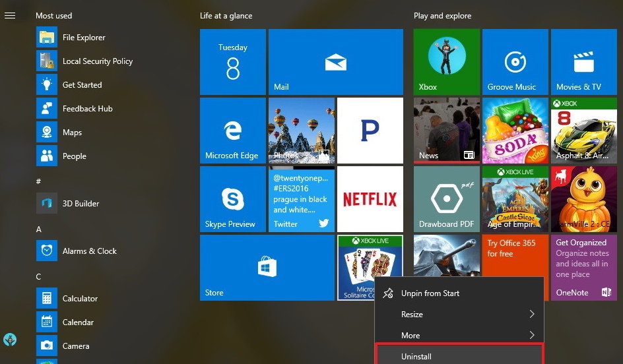Open the Photos tile

[x=302, y=131]
